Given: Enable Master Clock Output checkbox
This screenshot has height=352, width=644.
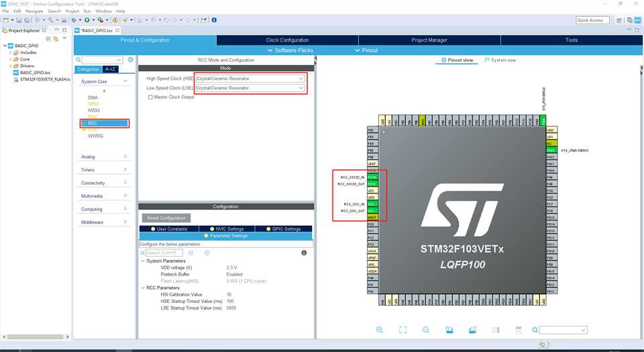Looking at the screenshot, I should click(150, 97).
